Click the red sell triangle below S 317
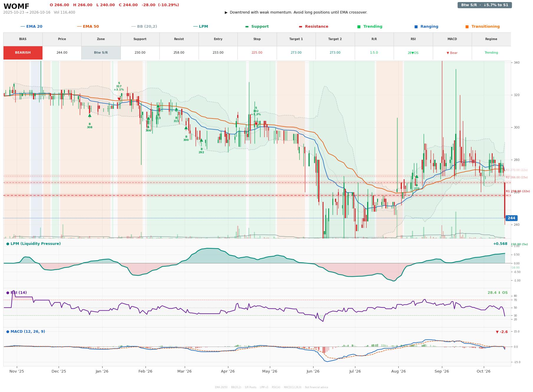This screenshot has width=533, height=392. tap(119, 99)
